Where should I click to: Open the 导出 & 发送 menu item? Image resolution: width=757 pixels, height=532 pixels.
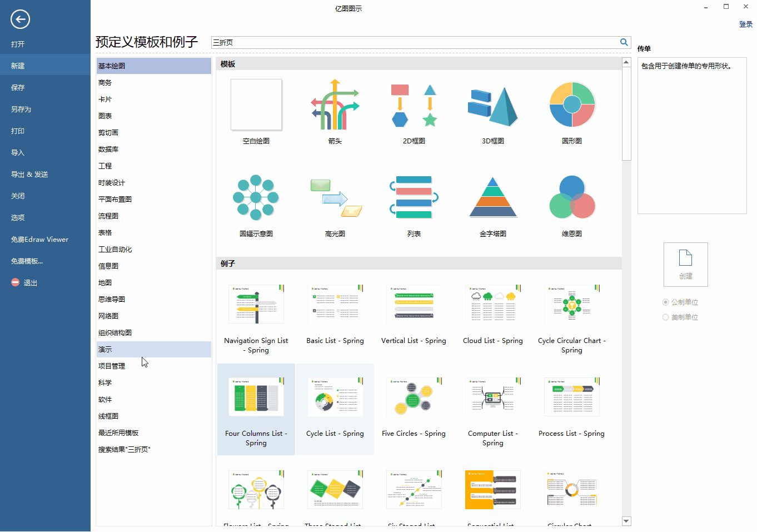(x=29, y=175)
